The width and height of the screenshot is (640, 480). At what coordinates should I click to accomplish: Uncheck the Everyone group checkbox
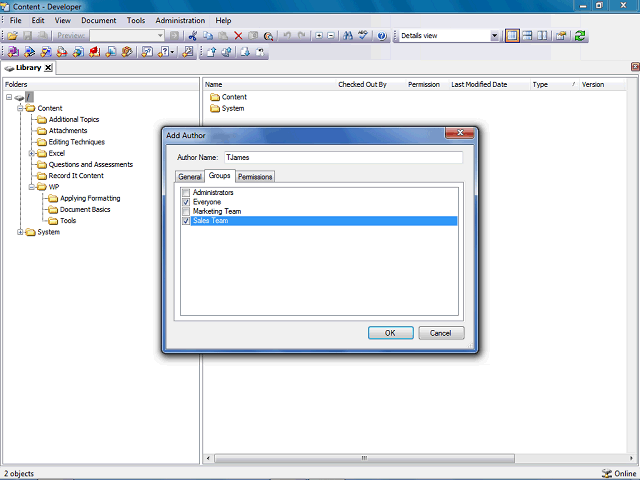(x=186, y=202)
